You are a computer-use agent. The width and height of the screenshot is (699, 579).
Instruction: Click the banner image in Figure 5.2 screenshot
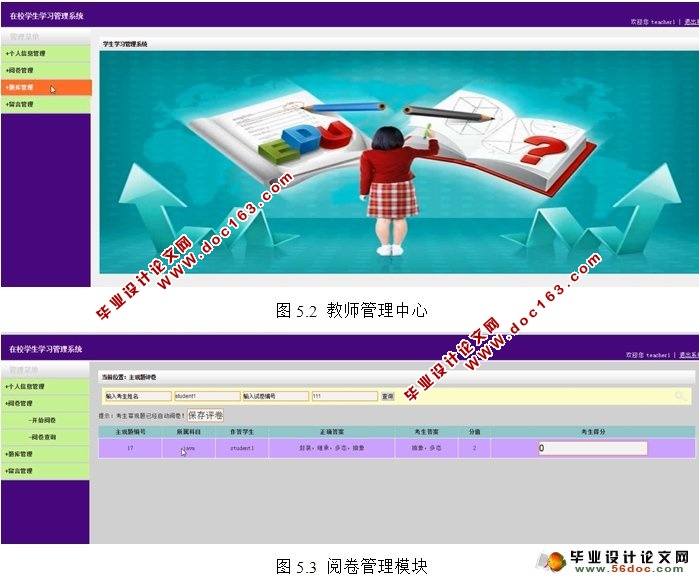click(399, 162)
